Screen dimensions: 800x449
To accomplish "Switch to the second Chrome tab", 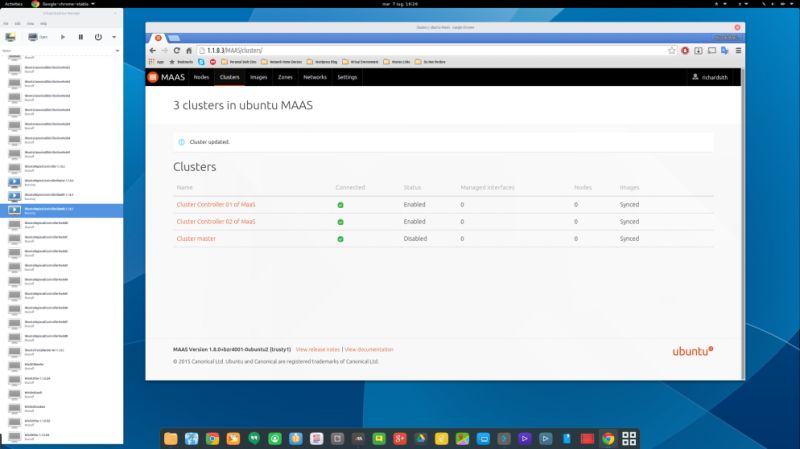I will click(x=173, y=38).
